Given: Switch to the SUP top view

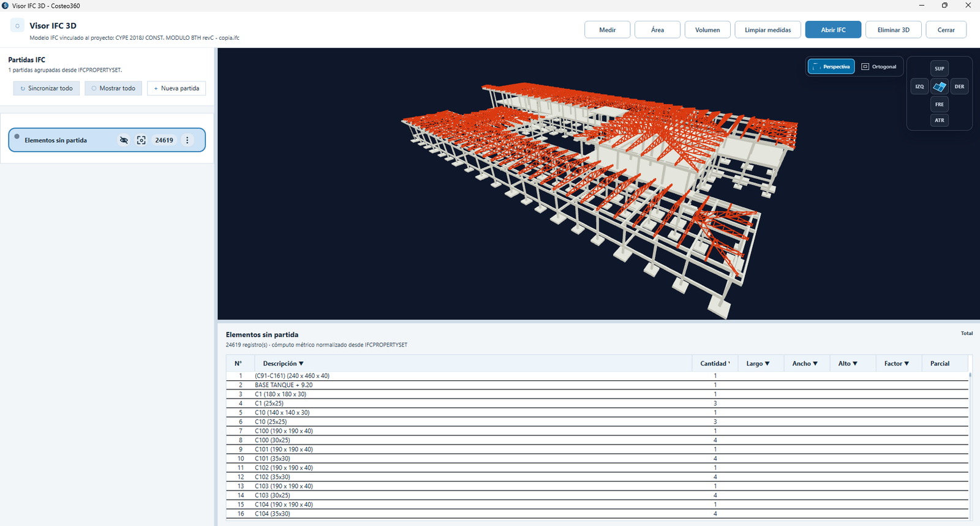Looking at the screenshot, I should pyautogui.click(x=940, y=69).
